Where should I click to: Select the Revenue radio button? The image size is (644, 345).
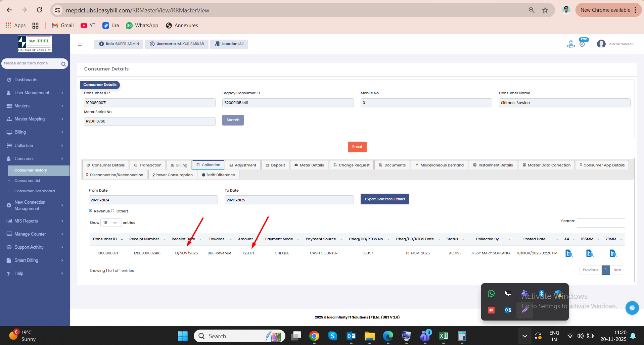coord(91,211)
